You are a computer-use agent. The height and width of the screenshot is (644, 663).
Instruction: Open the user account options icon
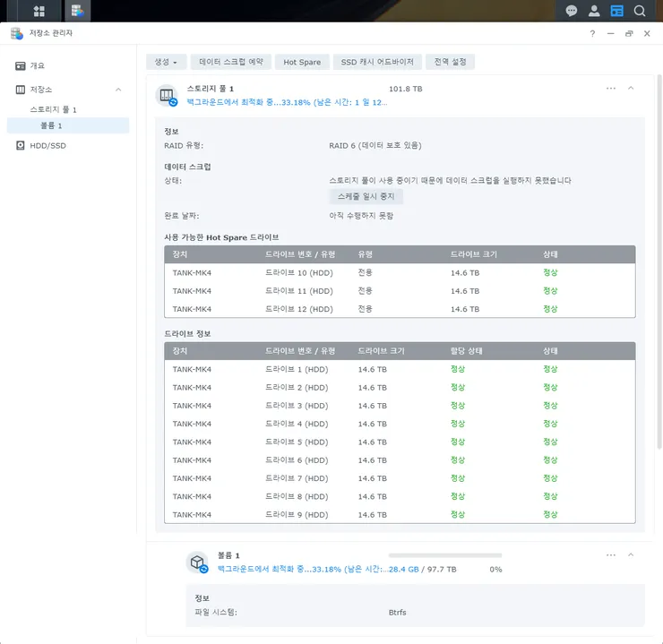[594, 11]
